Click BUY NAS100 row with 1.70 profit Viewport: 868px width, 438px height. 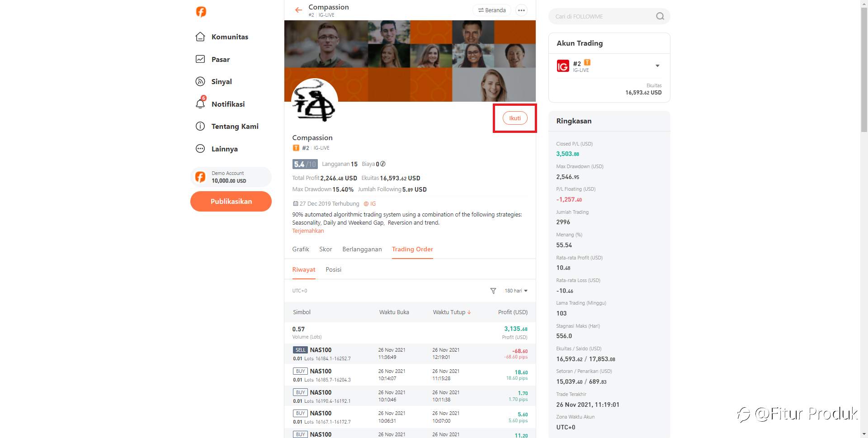click(410, 396)
